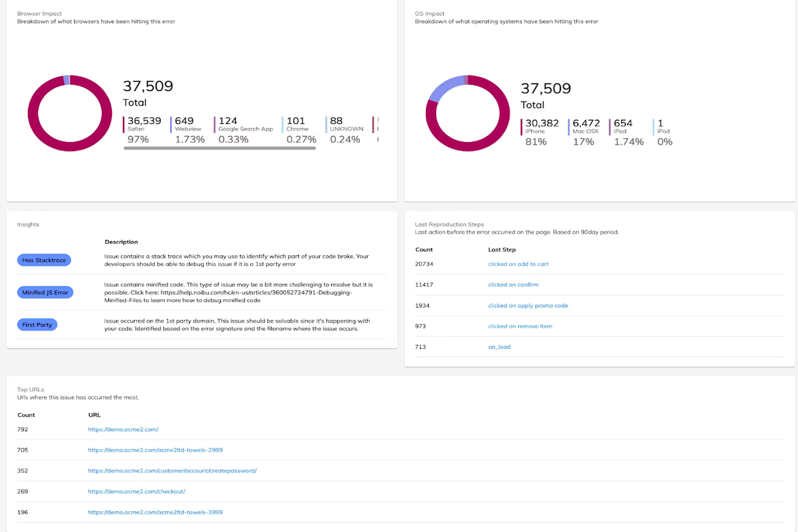Open the "clicked on remove item" link

[520, 326]
